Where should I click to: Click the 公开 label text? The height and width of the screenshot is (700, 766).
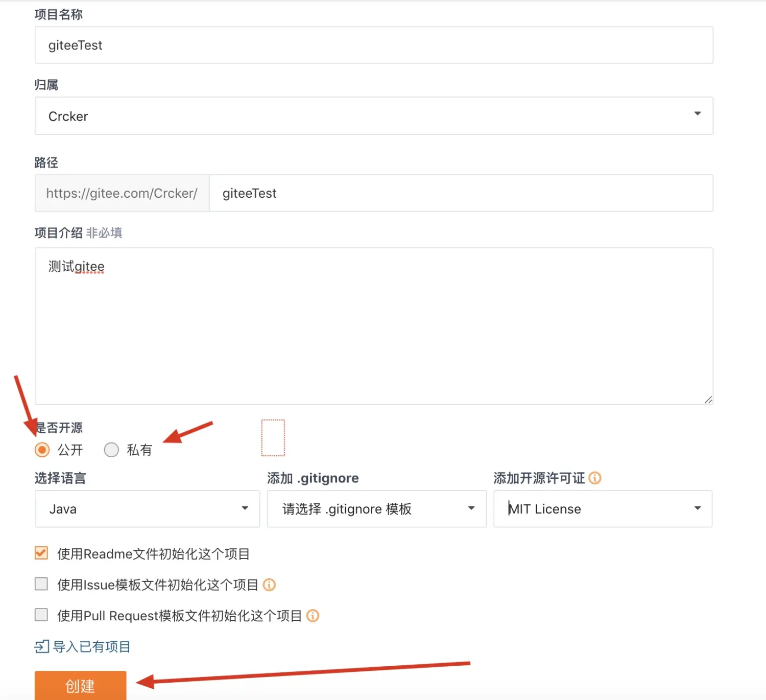click(x=70, y=450)
